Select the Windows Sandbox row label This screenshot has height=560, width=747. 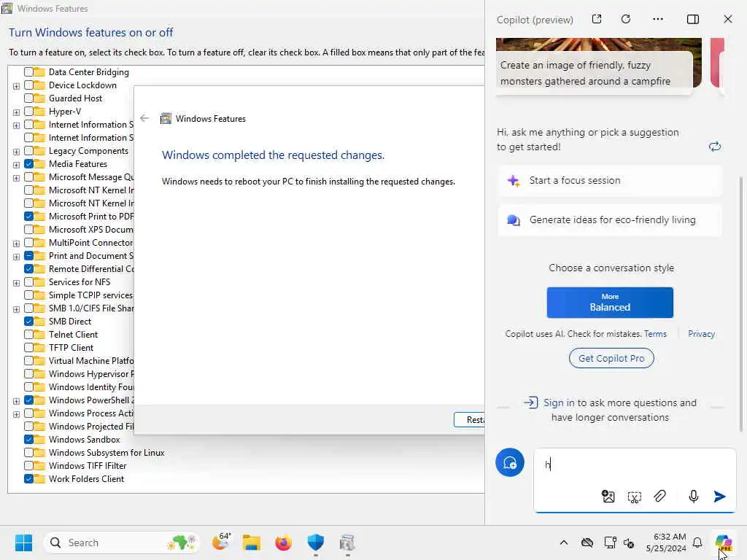[85, 440]
